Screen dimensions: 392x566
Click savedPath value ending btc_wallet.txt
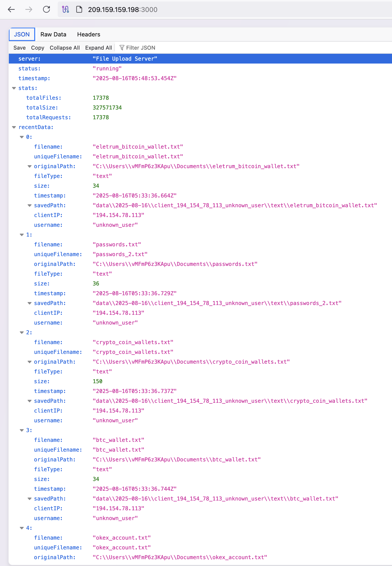pyautogui.click(x=215, y=499)
